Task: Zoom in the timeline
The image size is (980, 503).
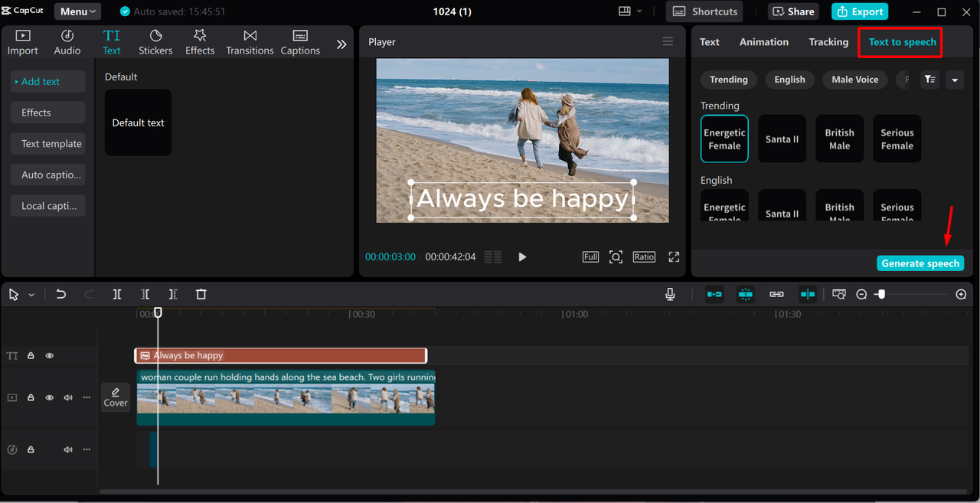Action: (x=962, y=294)
